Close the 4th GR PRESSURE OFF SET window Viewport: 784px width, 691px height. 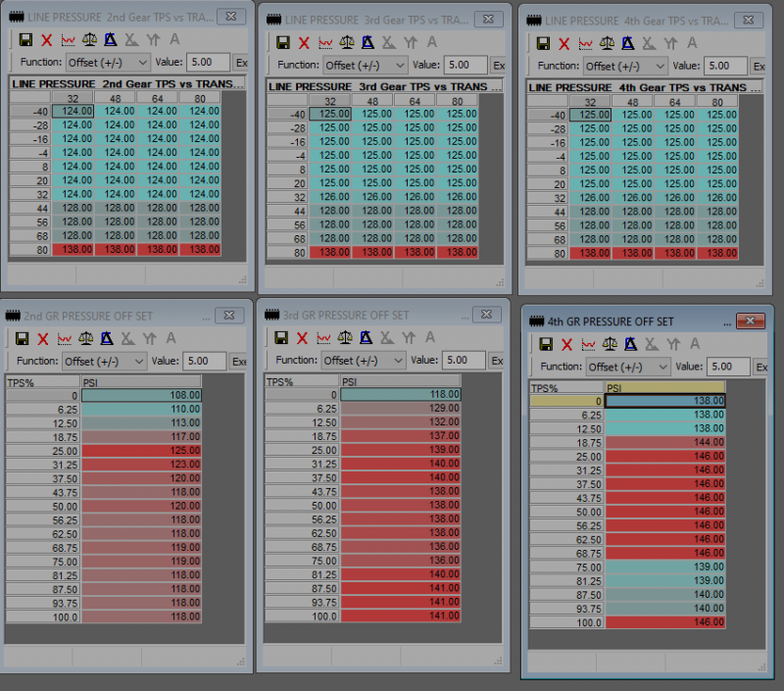click(750, 321)
